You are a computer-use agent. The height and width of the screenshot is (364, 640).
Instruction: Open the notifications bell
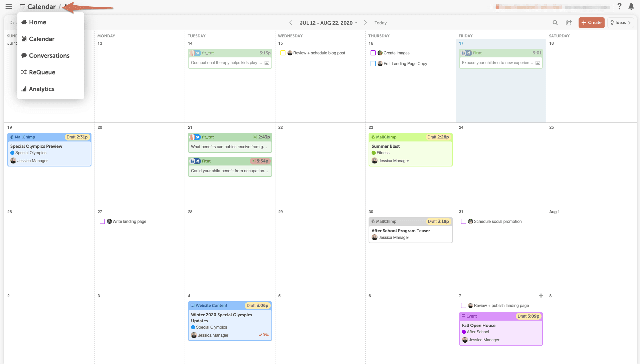tap(631, 7)
